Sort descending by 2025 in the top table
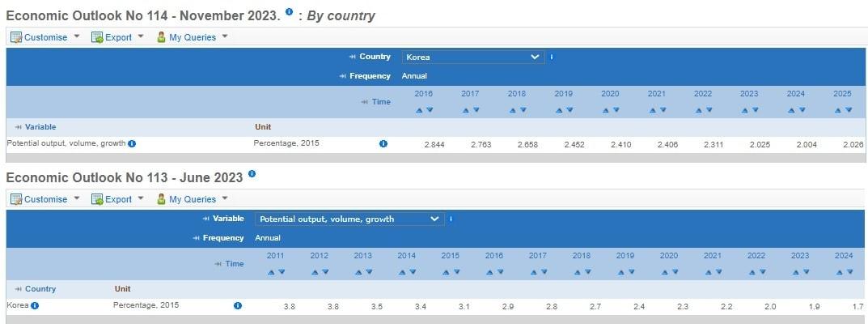This screenshot has height=332, width=868. 849,110
